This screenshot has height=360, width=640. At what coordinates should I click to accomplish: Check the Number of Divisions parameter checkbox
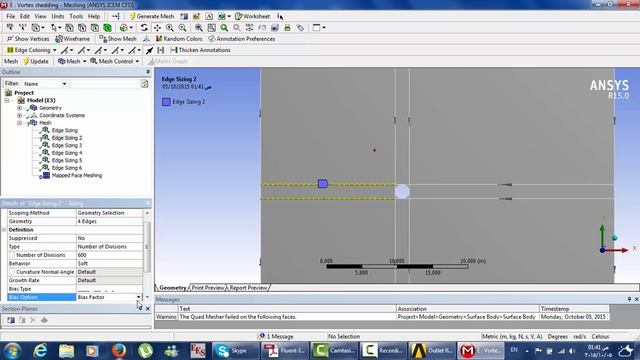pos(12,255)
